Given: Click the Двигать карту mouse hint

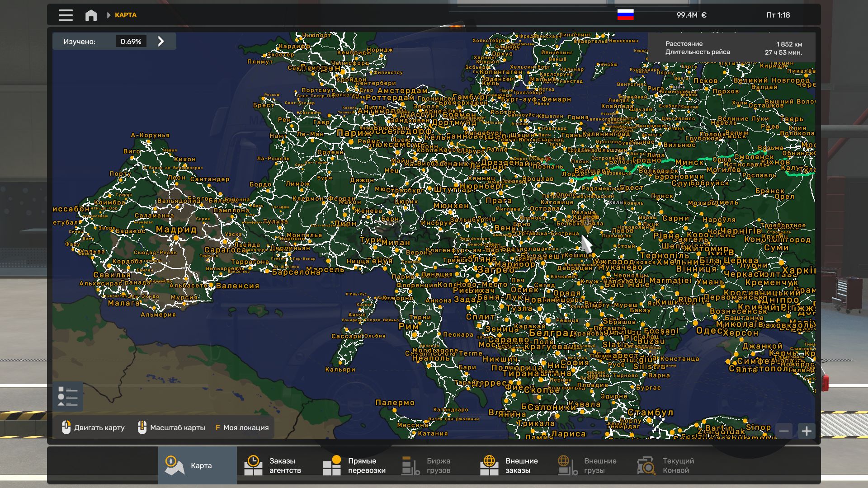Looking at the screenshot, I should [x=93, y=427].
